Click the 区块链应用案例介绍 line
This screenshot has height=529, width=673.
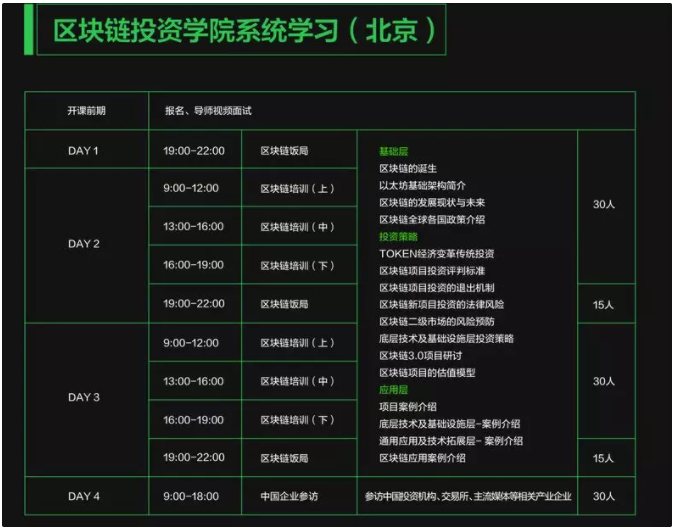(422, 458)
